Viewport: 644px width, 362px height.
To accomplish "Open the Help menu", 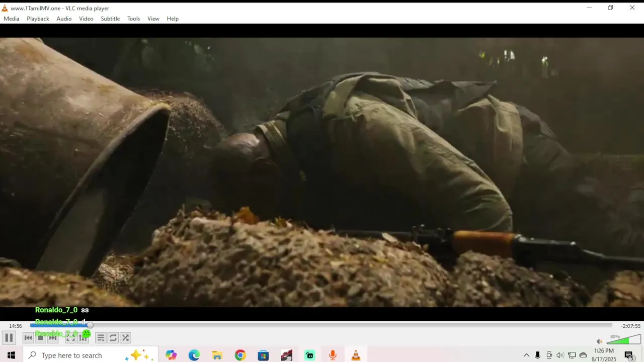I will [x=173, y=19].
